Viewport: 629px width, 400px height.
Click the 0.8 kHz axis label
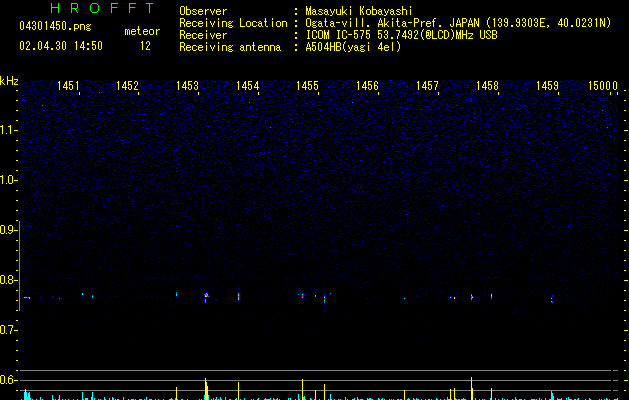[8, 280]
